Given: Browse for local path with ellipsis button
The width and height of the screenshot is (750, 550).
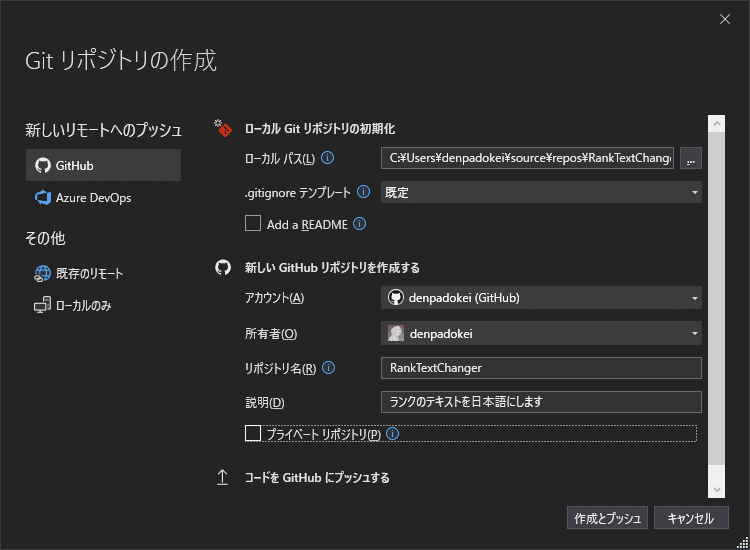Looking at the screenshot, I should (691, 158).
